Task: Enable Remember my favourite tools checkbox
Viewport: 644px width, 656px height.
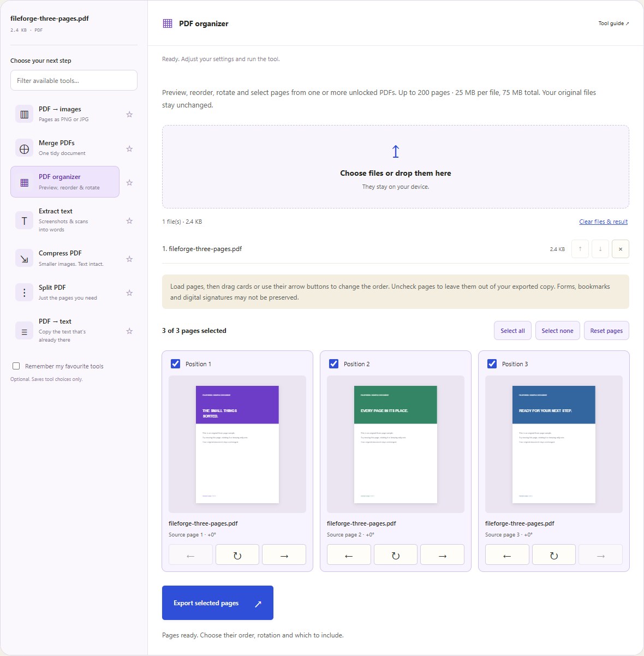Action: click(x=16, y=366)
